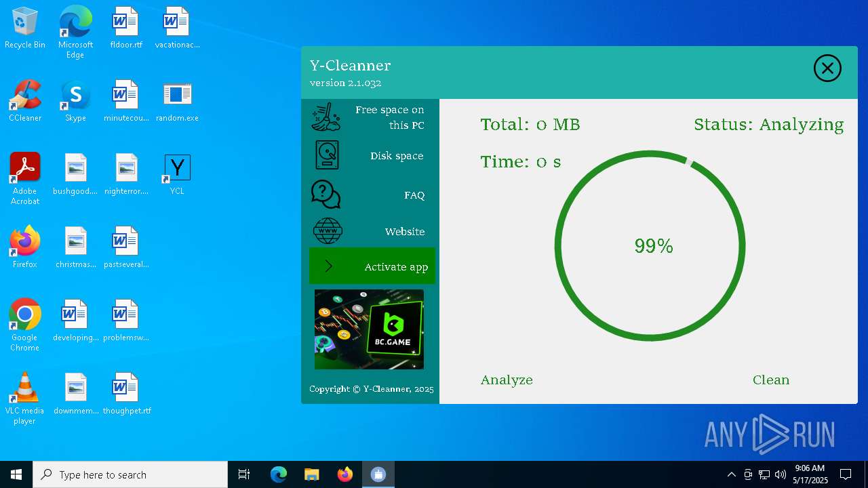
Task: Select the VLC media player shortcut
Action: [x=25, y=399]
